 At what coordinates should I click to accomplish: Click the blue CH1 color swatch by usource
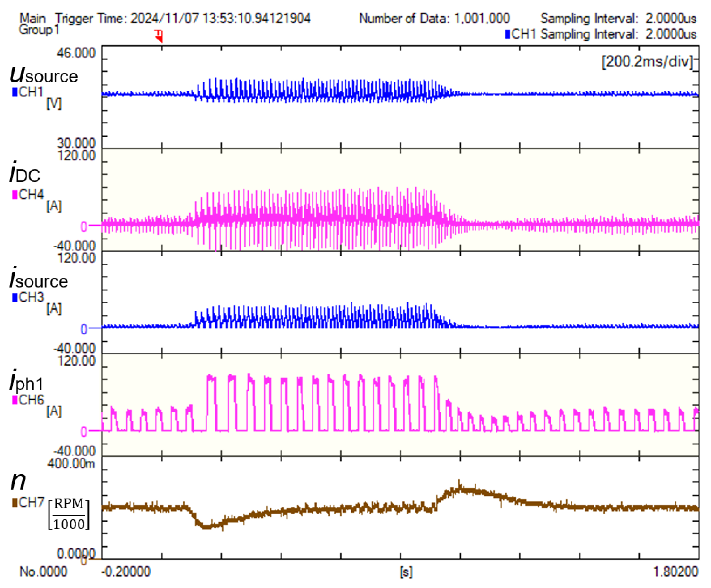15,92
